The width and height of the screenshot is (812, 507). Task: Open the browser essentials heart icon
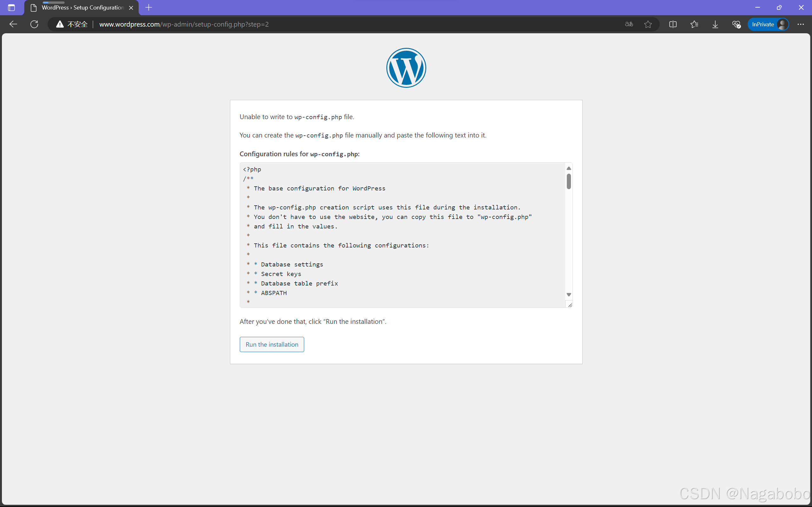pyautogui.click(x=736, y=24)
